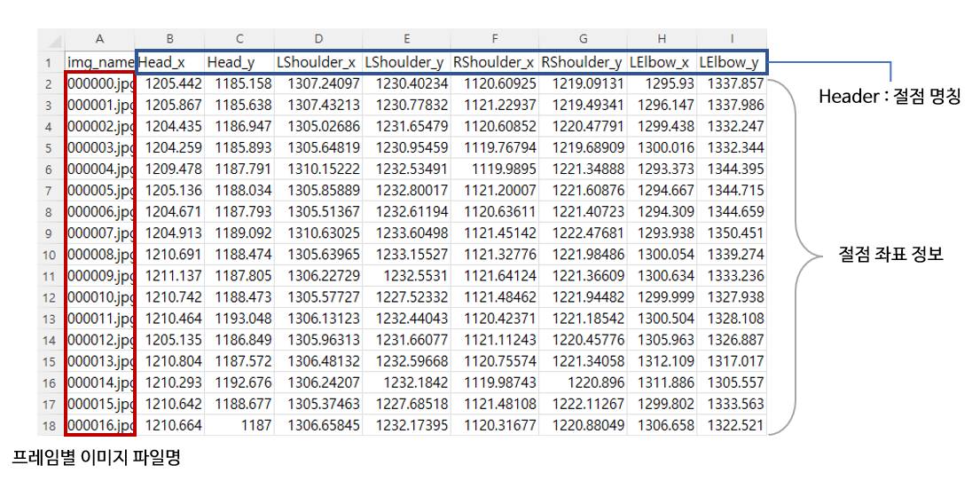Select the Head_x header cell
The height and width of the screenshot is (481, 980).
pos(169,63)
